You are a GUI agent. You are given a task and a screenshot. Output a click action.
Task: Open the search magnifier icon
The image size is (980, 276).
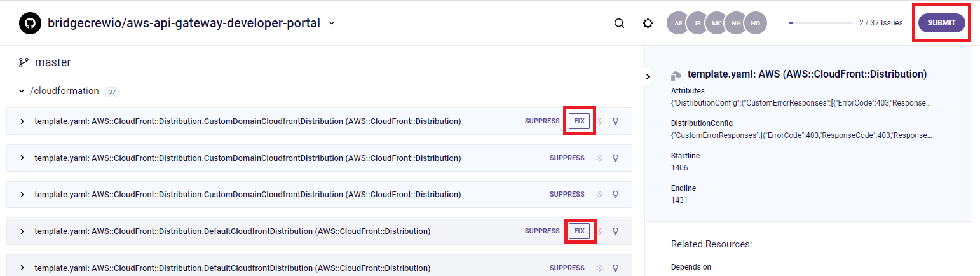coord(619,24)
